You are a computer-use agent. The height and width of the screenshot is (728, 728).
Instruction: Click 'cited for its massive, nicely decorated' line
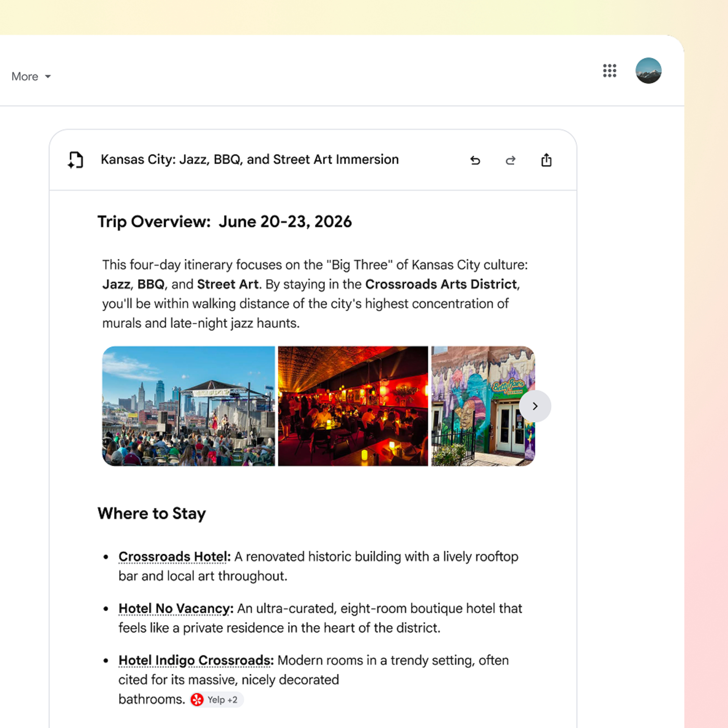pyautogui.click(x=229, y=680)
